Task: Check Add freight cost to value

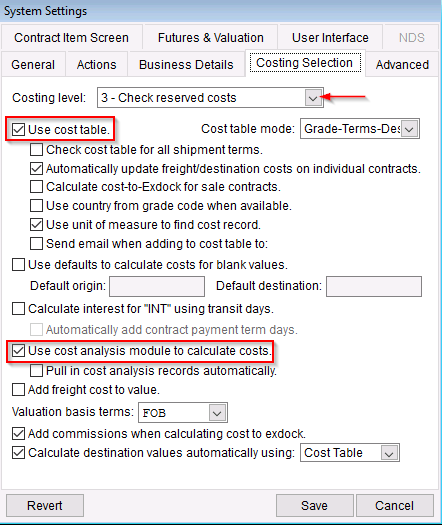Action: 18,390
